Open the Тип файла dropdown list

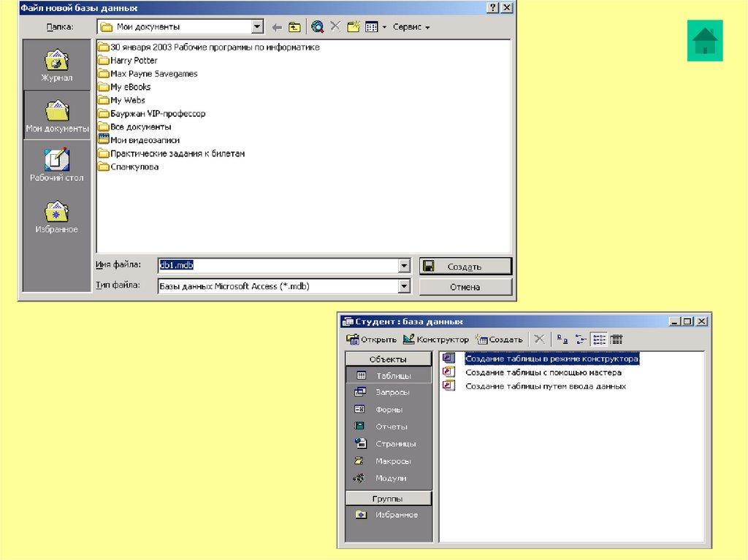[404, 287]
